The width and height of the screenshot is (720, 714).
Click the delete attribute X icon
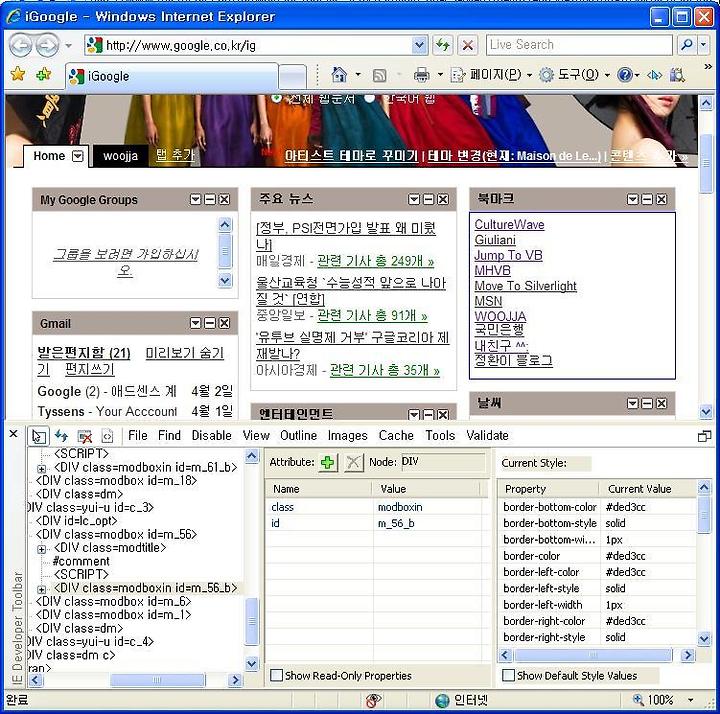pyautogui.click(x=353, y=462)
